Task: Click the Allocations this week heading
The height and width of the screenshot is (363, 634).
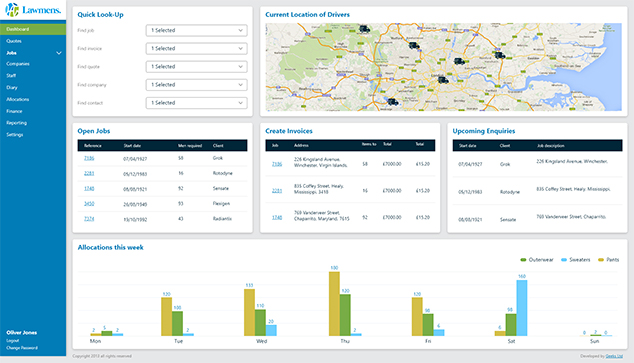Action: point(110,247)
